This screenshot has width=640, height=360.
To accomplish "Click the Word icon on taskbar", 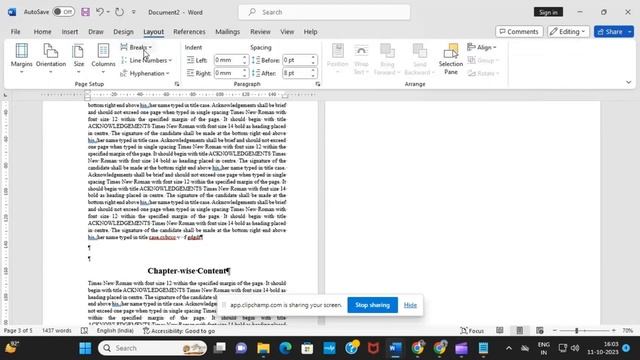I will point(395,348).
